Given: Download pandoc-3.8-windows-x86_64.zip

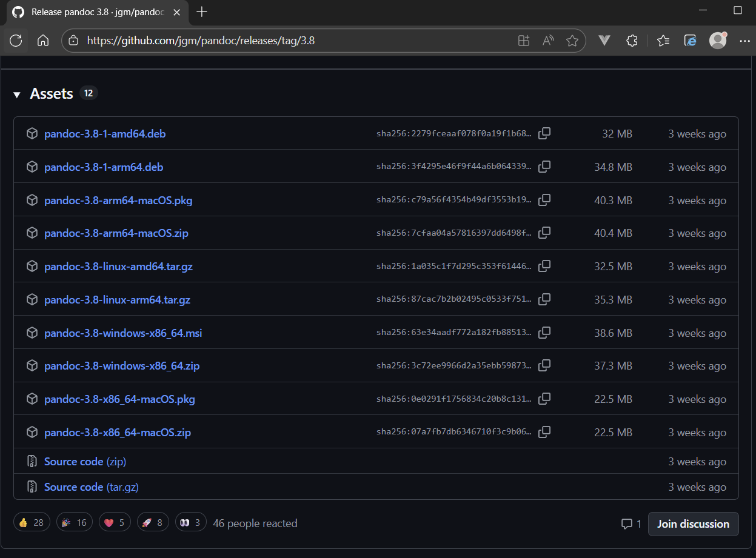Looking at the screenshot, I should [122, 366].
